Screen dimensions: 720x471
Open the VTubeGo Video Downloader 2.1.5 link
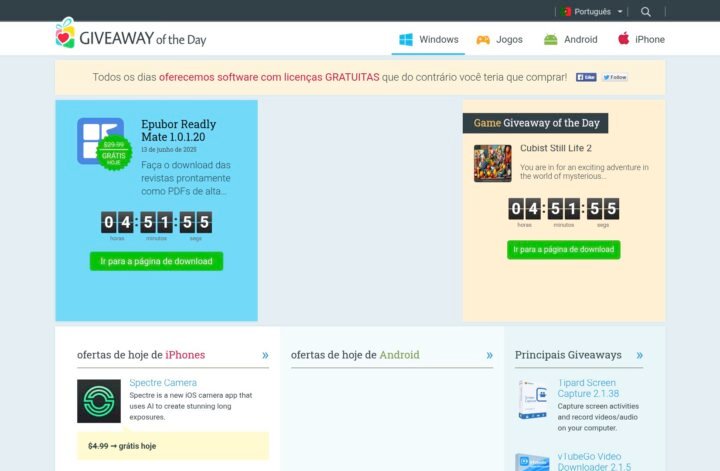(594, 462)
